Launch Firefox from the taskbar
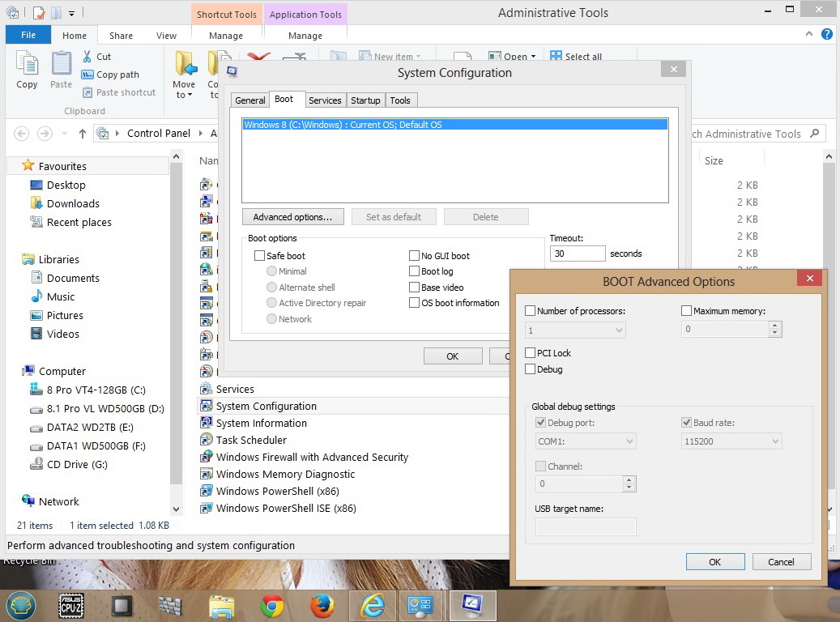Image resolution: width=840 pixels, height=622 pixels. click(x=322, y=606)
